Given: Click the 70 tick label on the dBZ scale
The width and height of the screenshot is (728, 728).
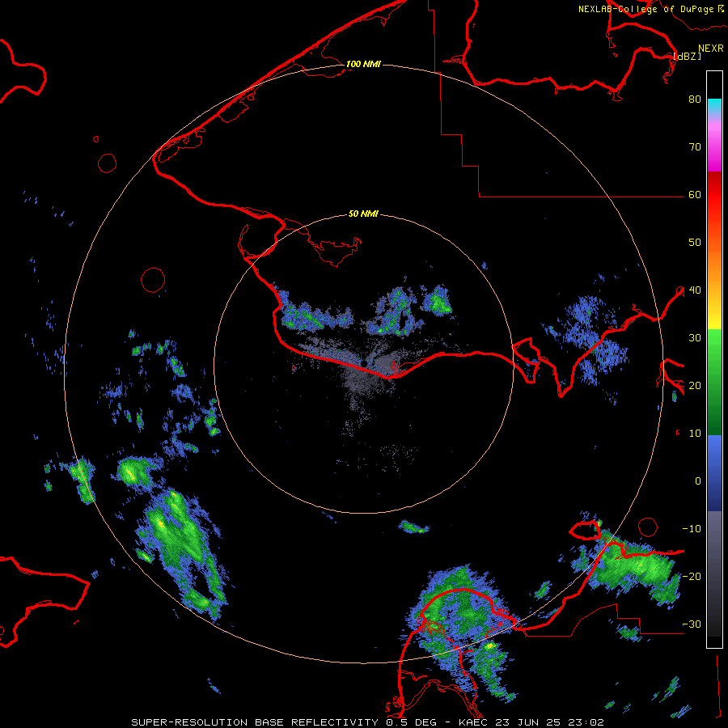Looking at the screenshot, I should (695, 147).
